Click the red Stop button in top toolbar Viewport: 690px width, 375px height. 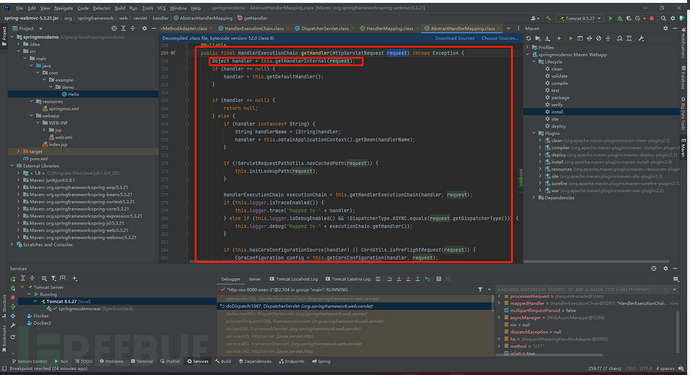click(652, 18)
